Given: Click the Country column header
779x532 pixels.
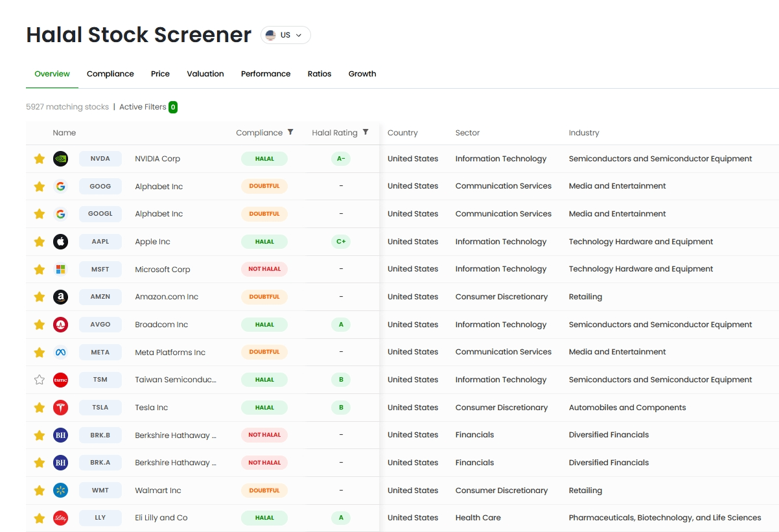Looking at the screenshot, I should 402,133.
